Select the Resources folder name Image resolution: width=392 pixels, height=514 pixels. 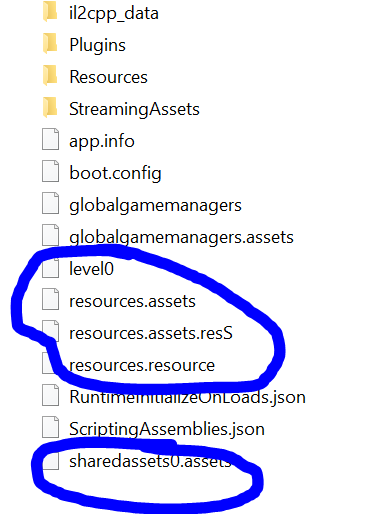pos(108,77)
